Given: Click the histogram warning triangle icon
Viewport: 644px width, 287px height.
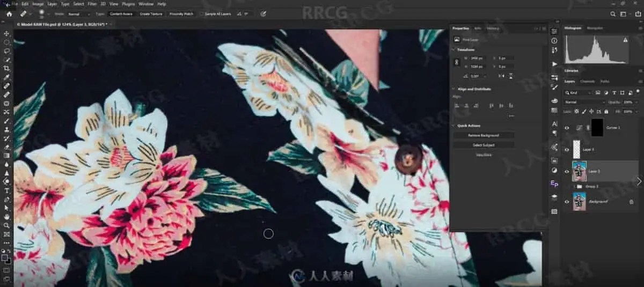Looking at the screenshot, I should pos(625,40).
